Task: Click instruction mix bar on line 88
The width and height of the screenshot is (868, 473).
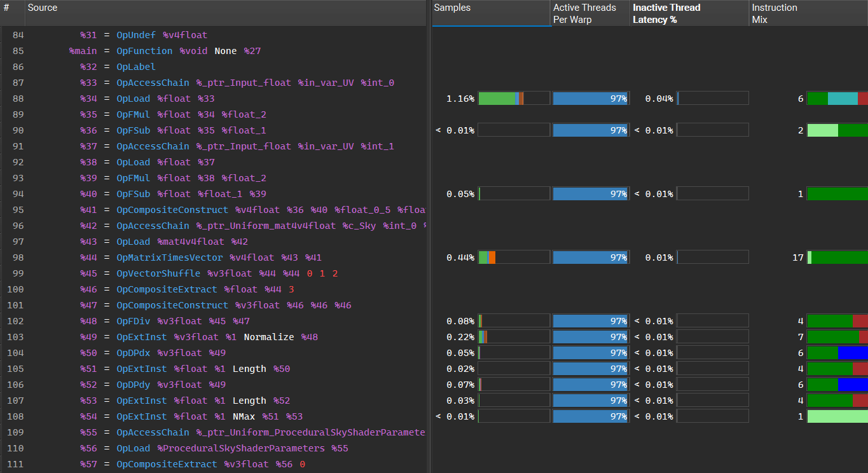Action: 837,99
